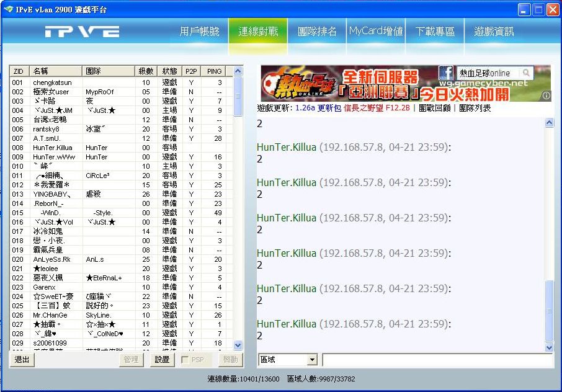This screenshot has height=392, width=562.
Task: Select user 冰冷如鬼 row
Action: click(121, 231)
